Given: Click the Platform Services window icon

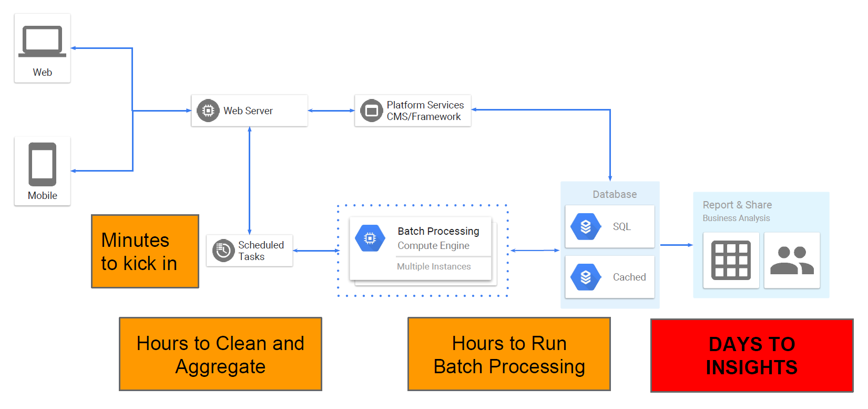Looking at the screenshot, I should tap(371, 111).
